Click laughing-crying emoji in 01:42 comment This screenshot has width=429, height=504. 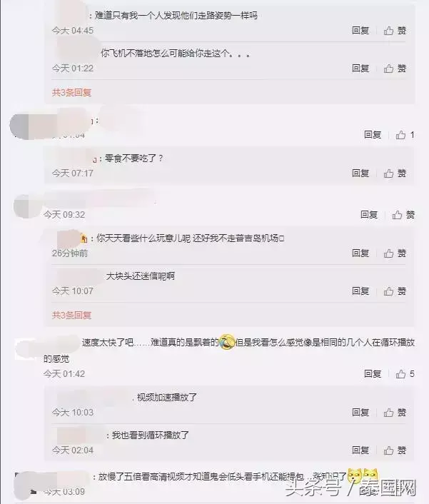click(x=226, y=342)
